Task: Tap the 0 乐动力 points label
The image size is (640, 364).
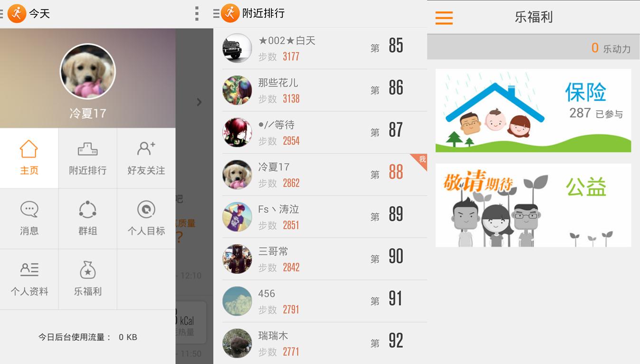Action: pyautogui.click(x=611, y=48)
